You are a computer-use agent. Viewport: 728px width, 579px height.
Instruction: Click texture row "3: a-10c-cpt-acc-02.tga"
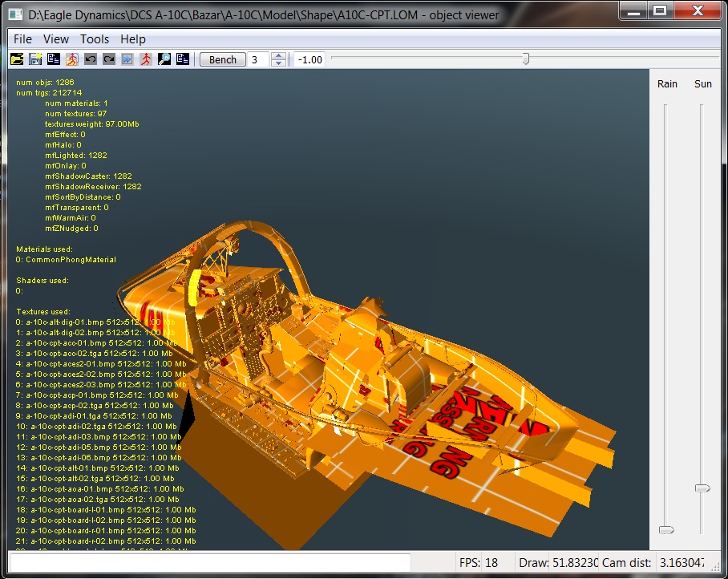95,354
